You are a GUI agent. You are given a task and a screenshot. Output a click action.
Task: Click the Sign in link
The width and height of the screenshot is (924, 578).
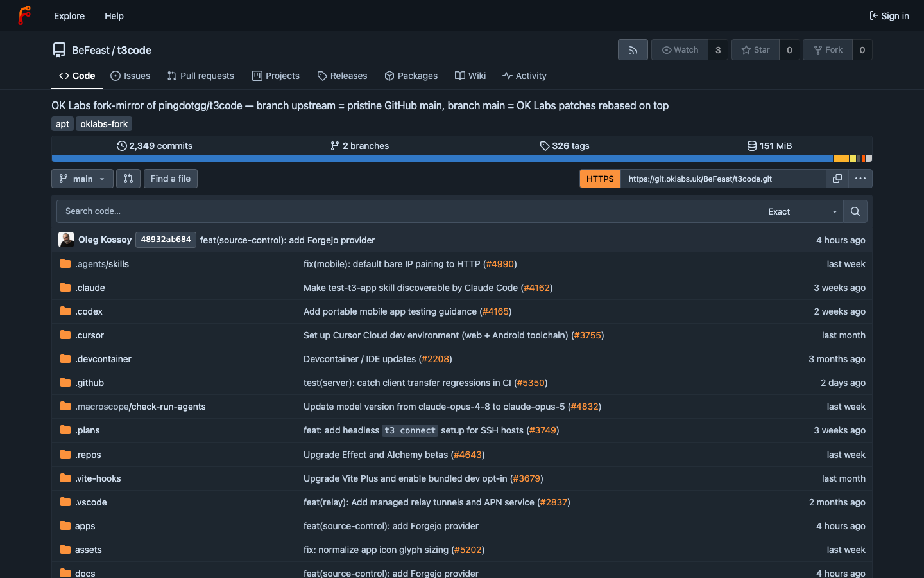(x=889, y=16)
